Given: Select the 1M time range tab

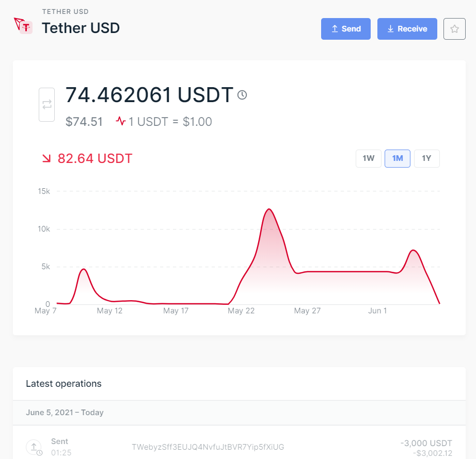Looking at the screenshot, I should 398,158.
